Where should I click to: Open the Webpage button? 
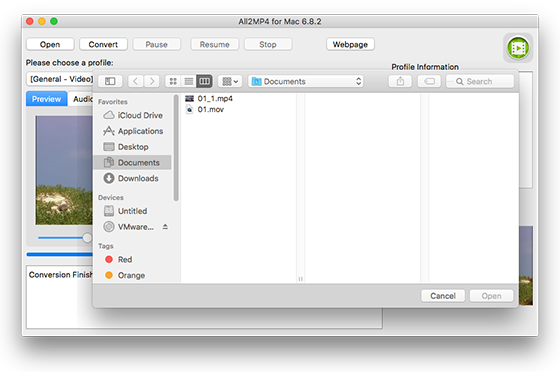point(350,44)
